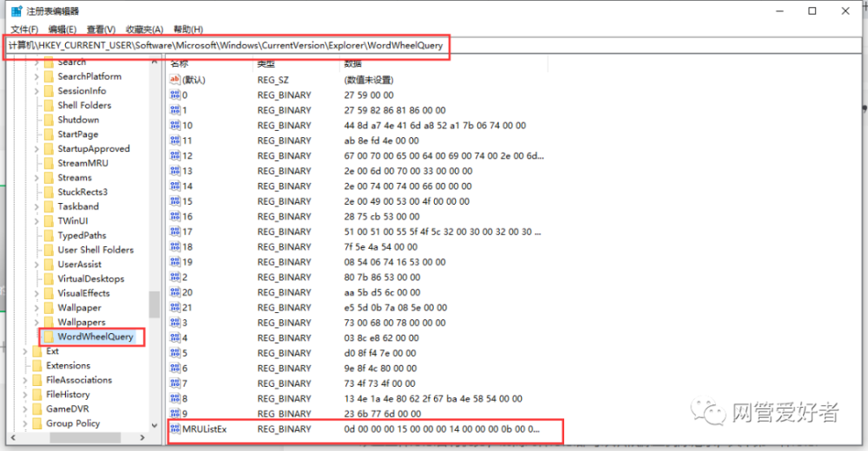Select the StreamMRU key
This screenshot has height=451, width=868.
[83, 163]
